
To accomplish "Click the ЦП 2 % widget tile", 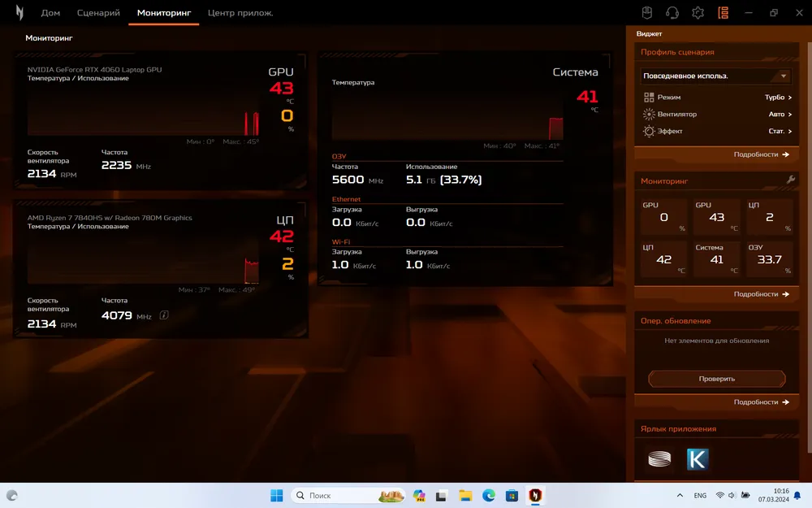I will coord(769,216).
